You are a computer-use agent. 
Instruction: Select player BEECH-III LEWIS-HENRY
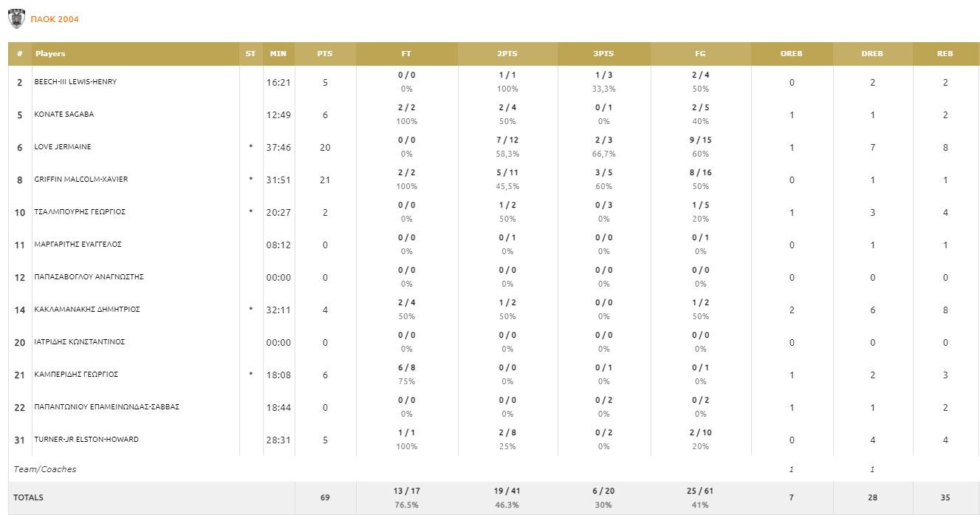pos(75,82)
